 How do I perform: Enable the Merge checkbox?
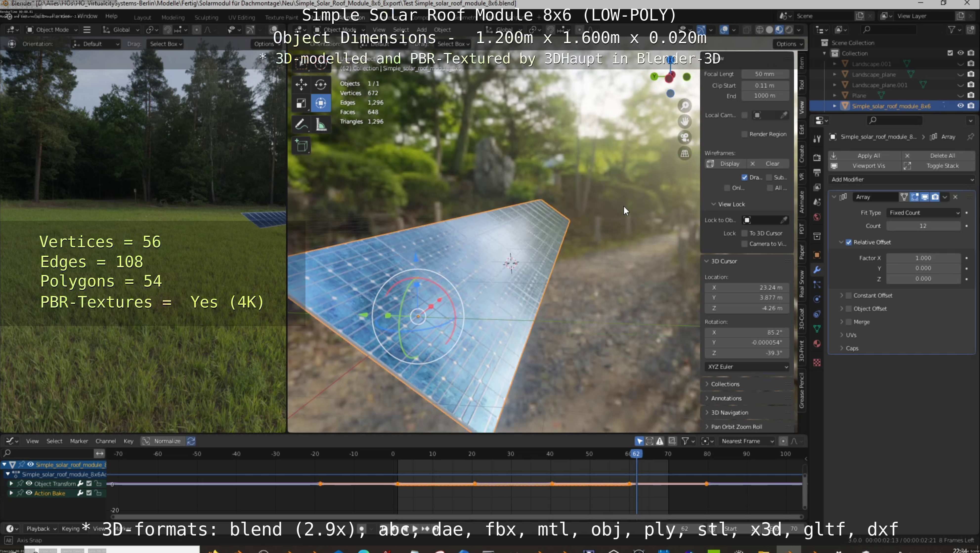(x=848, y=322)
